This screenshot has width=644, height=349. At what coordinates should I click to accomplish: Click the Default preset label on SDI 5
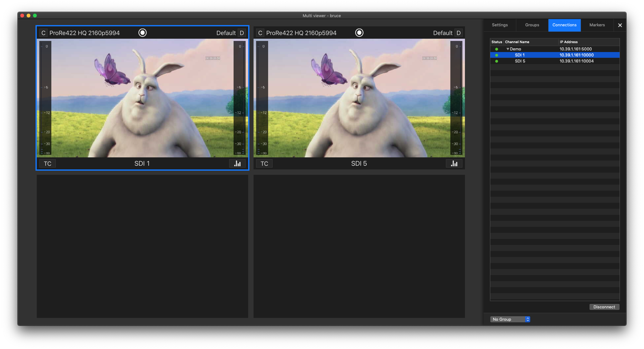point(443,33)
